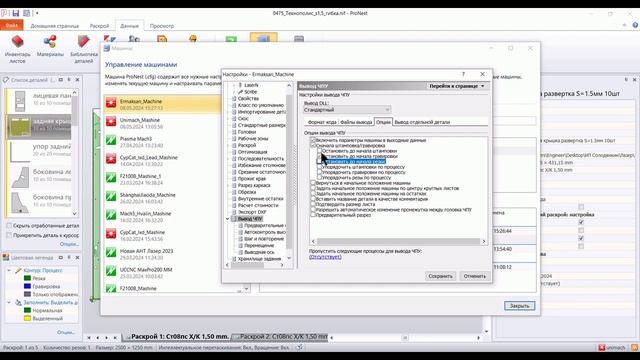
Task: Click the unimach icon in status bar
Action: pyautogui.click(x=601, y=348)
